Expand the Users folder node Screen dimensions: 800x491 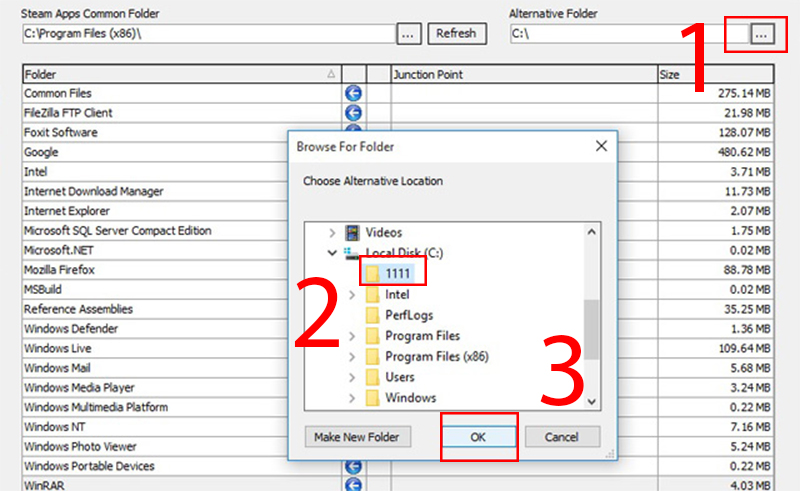[x=352, y=378]
